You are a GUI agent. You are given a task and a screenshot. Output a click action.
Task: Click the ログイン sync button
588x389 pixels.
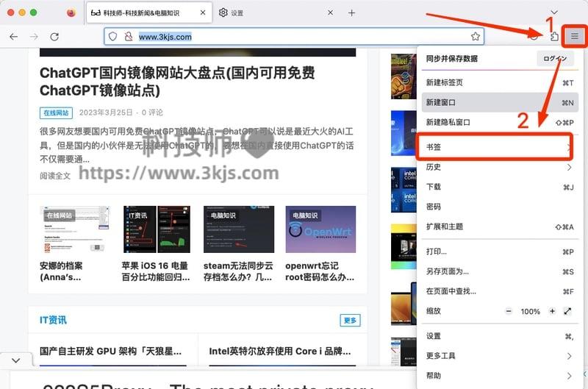click(x=555, y=59)
